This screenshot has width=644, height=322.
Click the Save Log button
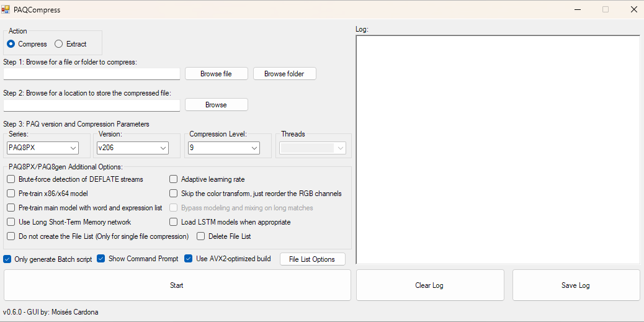[x=576, y=285]
